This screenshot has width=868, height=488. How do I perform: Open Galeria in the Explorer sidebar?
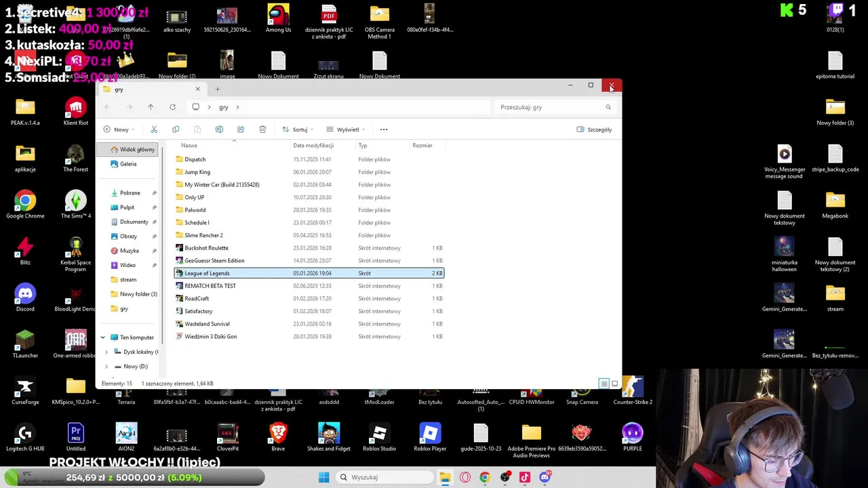pyautogui.click(x=128, y=164)
